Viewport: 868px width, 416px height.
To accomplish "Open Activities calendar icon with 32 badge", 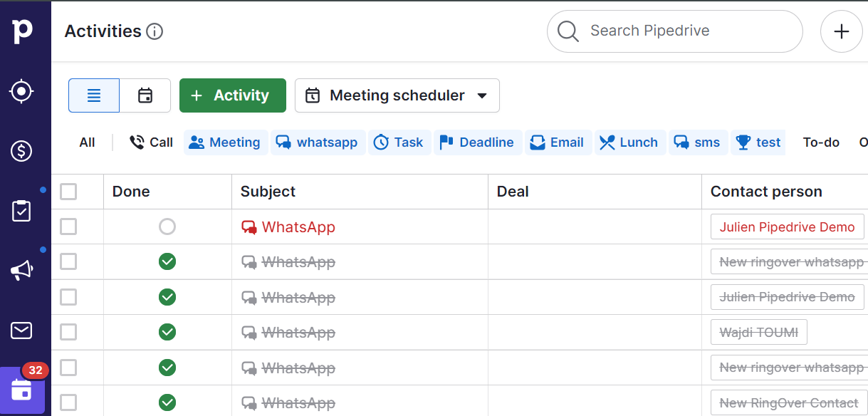I will tap(22, 390).
